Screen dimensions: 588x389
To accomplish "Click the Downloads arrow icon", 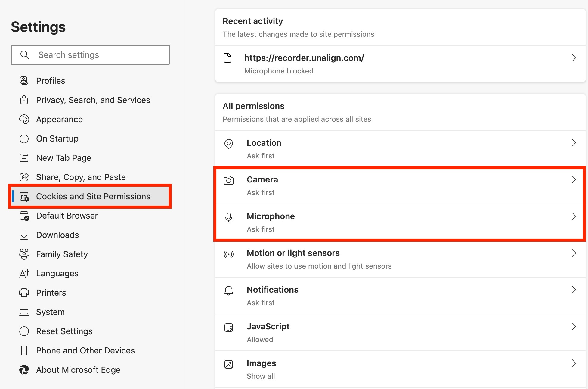I will pos(24,235).
